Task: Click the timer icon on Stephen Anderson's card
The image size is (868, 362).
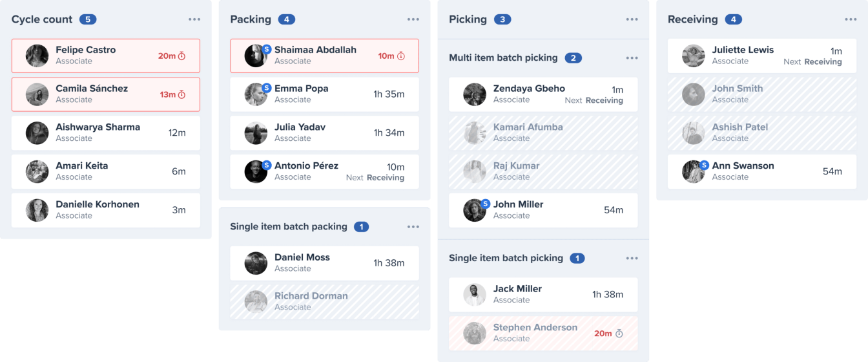Action: tap(619, 334)
